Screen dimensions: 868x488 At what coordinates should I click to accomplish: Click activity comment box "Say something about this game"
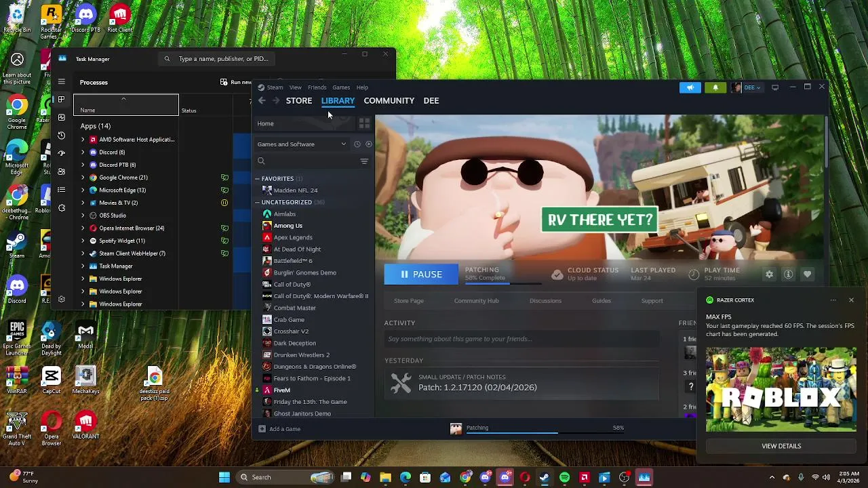point(521,339)
